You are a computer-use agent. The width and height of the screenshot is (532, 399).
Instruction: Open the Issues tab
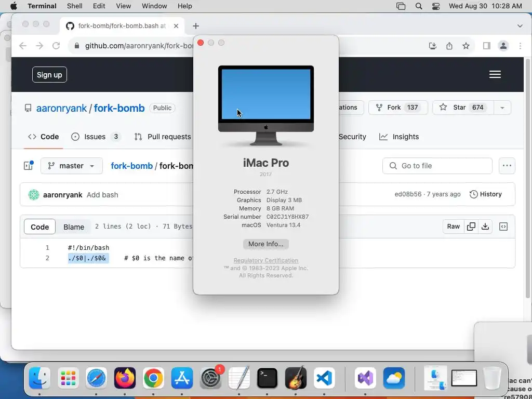click(96, 137)
